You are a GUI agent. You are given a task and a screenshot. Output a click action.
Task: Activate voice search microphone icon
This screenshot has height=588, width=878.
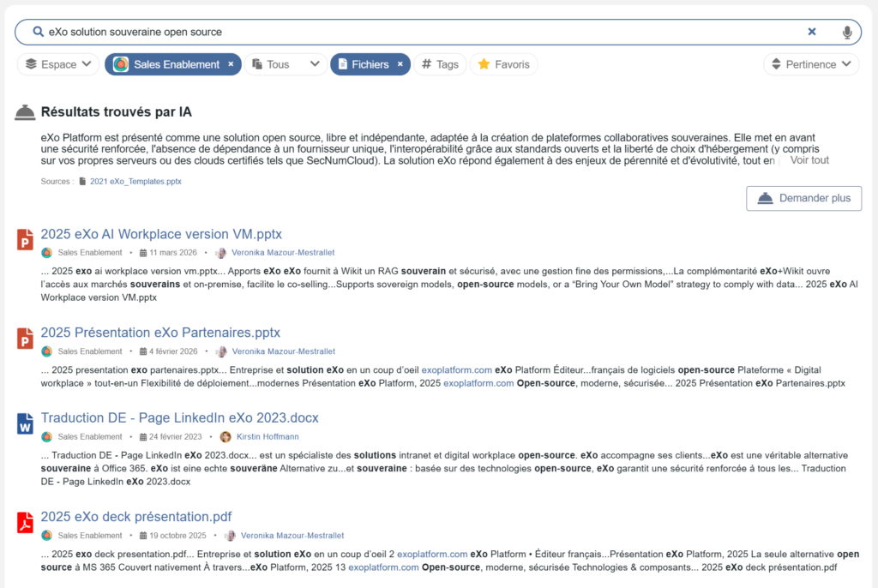pos(847,32)
